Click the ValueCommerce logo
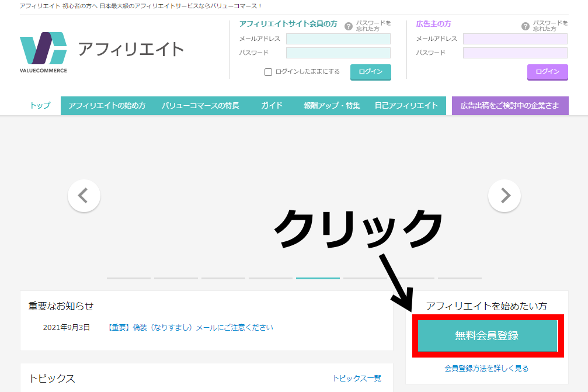This screenshot has height=392, width=588. (x=43, y=52)
